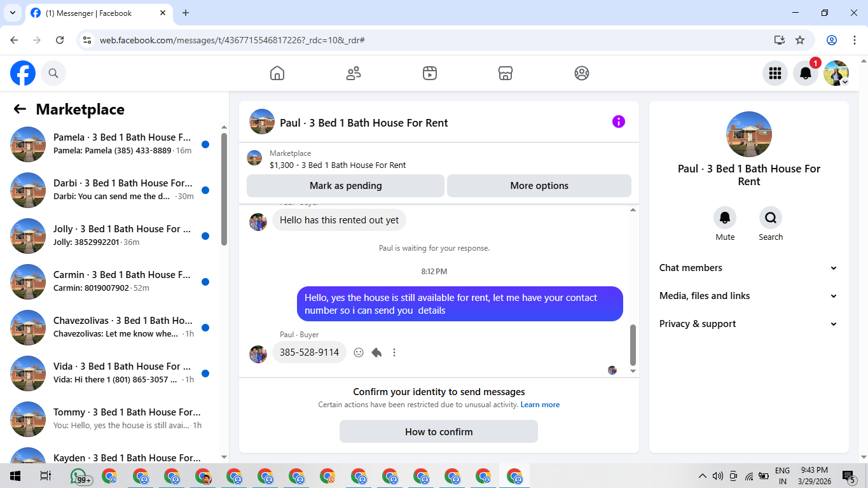
Task: Open the notifications bell with red badge
Action: tap(806, 73)
